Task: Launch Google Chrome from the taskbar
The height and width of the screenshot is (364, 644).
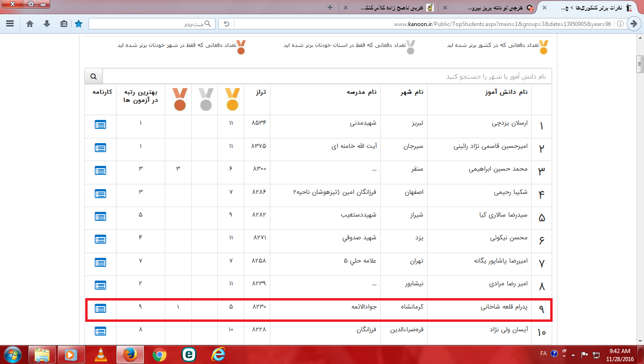Action: click(160, 354)
